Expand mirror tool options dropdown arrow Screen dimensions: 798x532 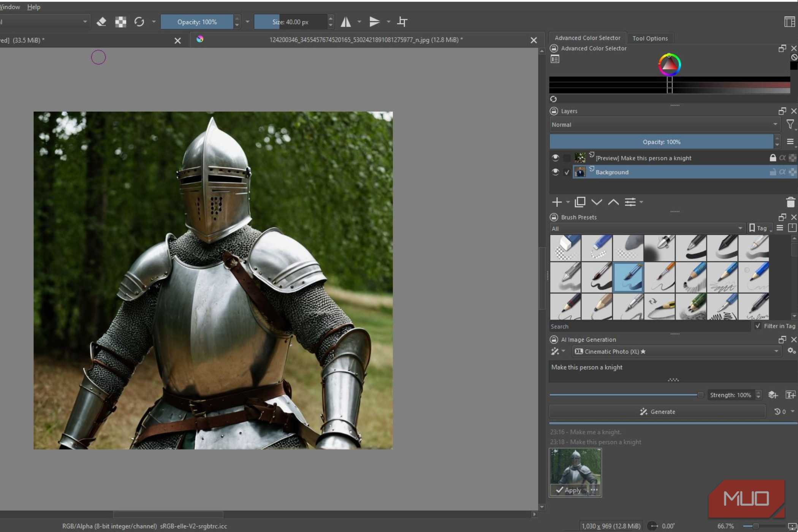[x=359, y=22]
